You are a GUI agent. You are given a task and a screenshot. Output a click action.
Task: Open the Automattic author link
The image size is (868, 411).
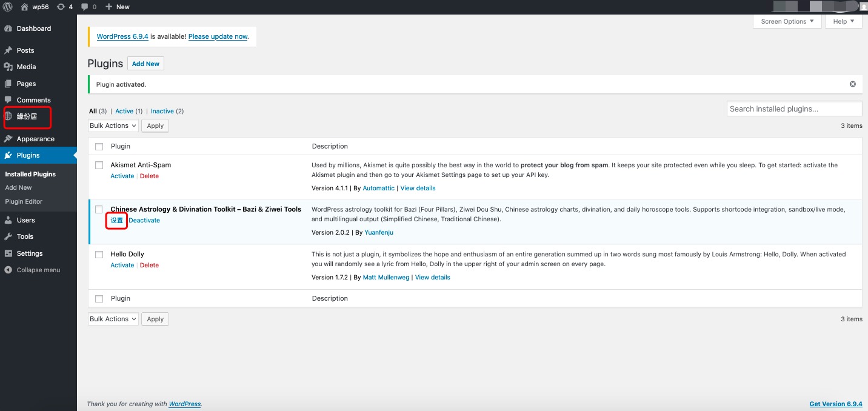click(x=378, y=188)
